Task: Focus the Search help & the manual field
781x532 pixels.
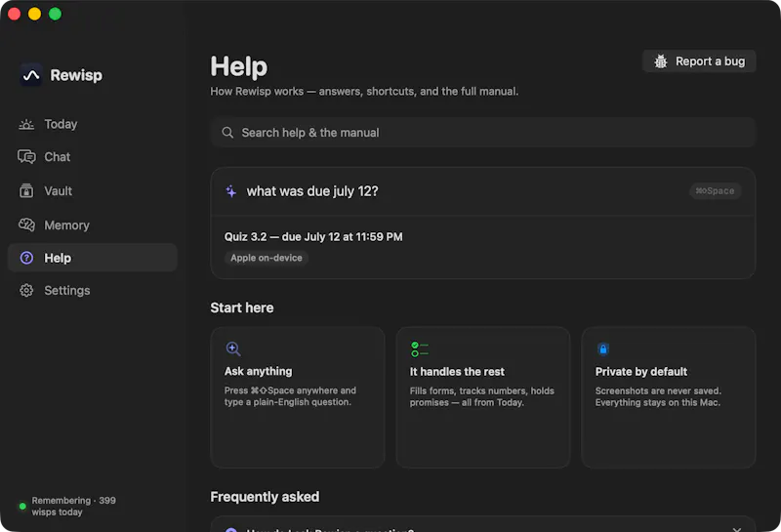Action: [482, 133]
